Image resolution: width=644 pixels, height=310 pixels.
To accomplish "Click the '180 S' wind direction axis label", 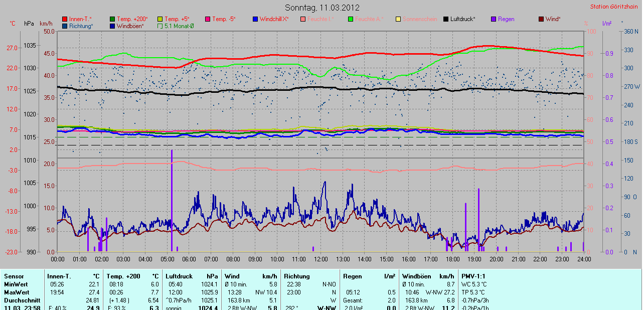I will tap(631, 141).
